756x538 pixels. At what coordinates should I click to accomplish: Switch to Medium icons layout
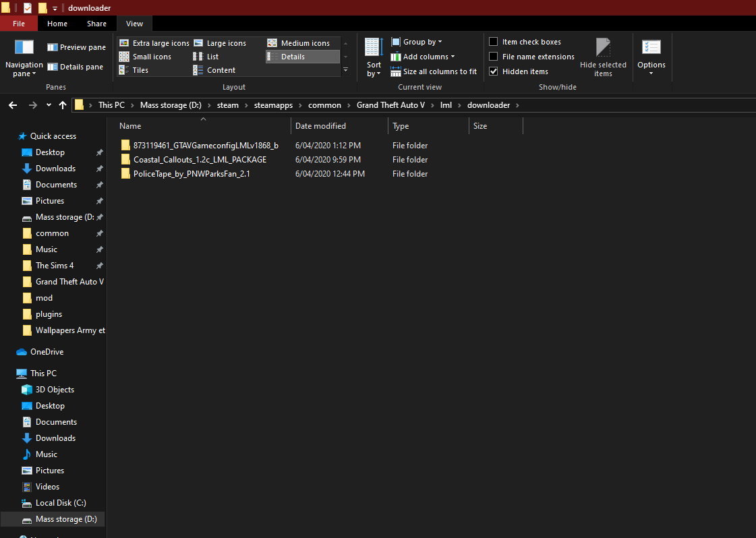click(299, 43)
